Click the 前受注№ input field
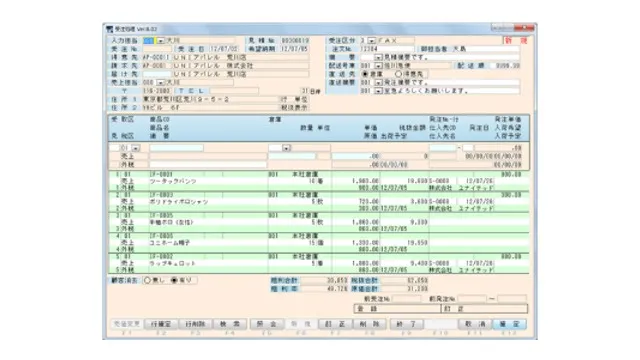 click(x=407, y=299)
